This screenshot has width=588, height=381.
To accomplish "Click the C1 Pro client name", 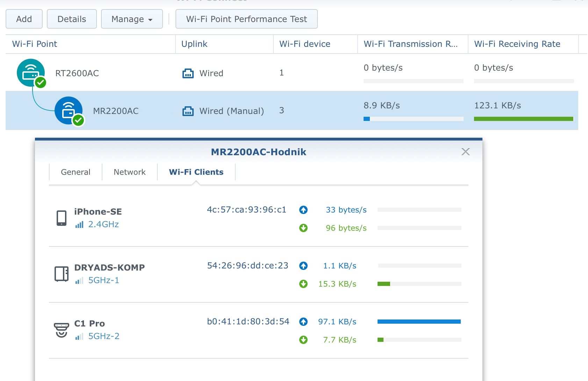I will point(89,324).
